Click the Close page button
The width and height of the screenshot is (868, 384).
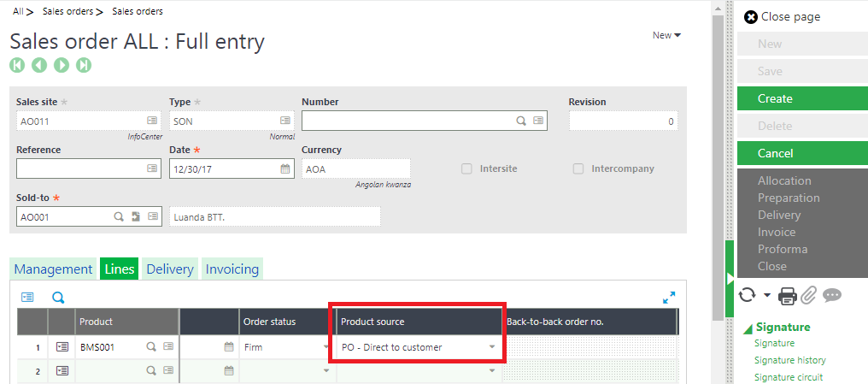(783, 16)
